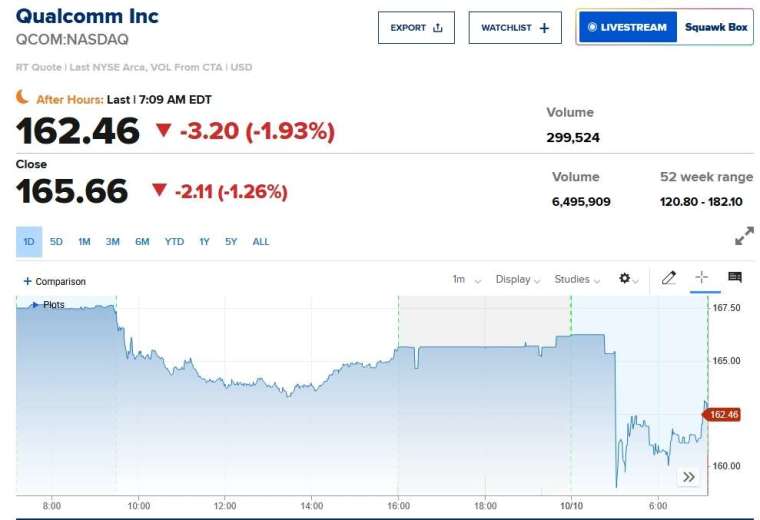Click the chart settings gear icon
760x520 pixels.
[x=627, y=279]
